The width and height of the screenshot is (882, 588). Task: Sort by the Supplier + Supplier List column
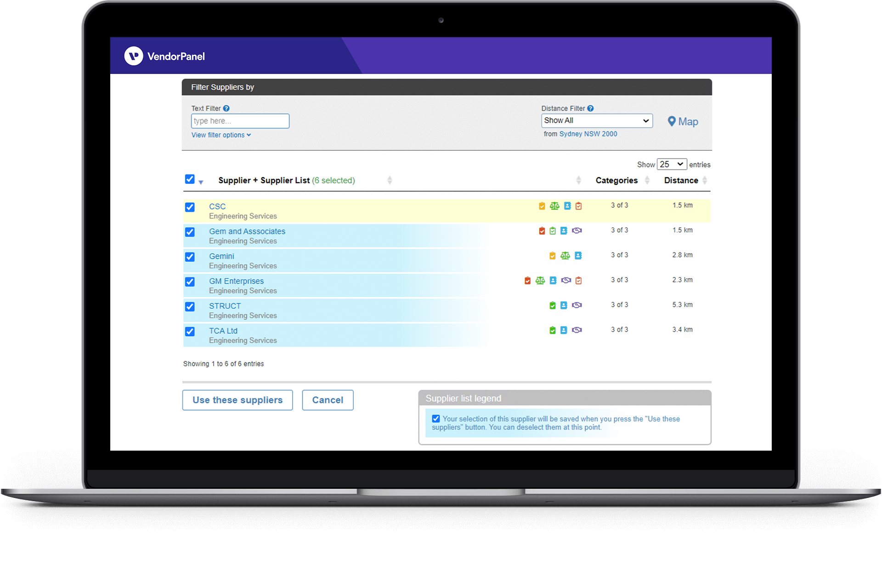tap(390, 180)
